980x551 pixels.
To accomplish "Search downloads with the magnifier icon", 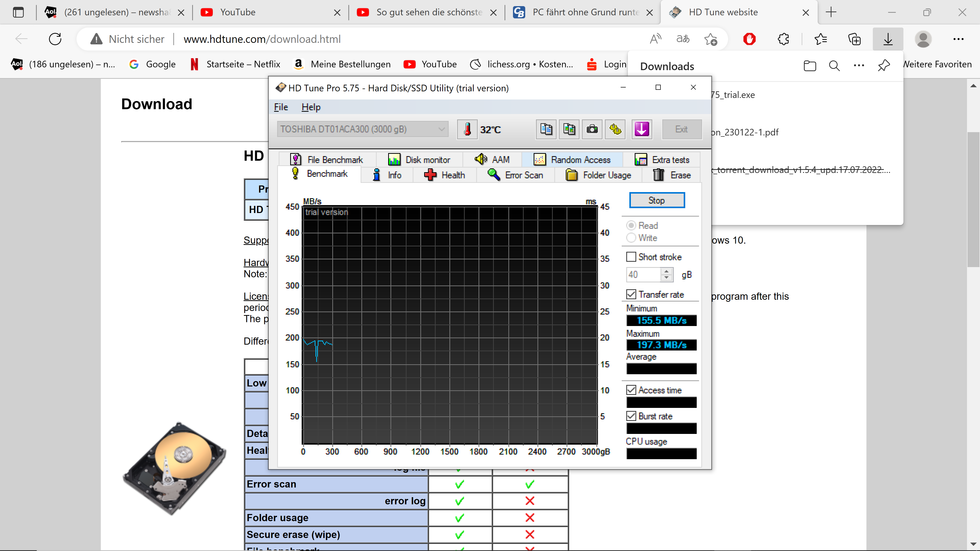I will [834, 66].
